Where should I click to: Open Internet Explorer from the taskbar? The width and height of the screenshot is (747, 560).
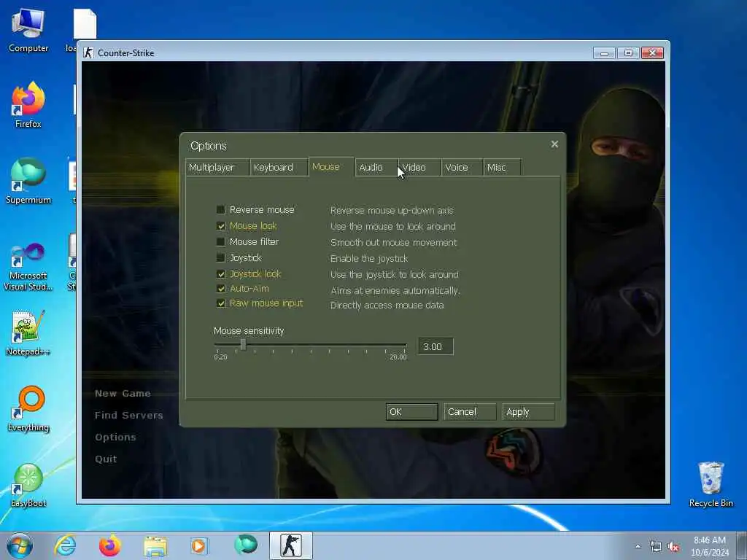pyautogui.click(x=65, y=545)
